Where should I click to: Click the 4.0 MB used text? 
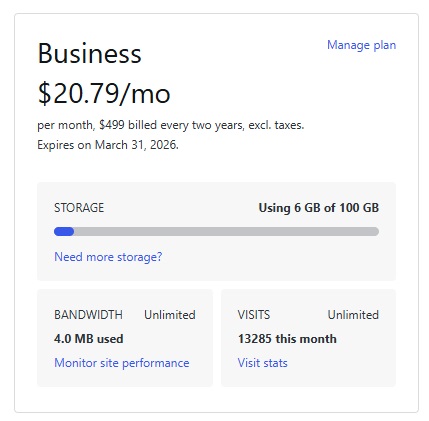(89, 339)
